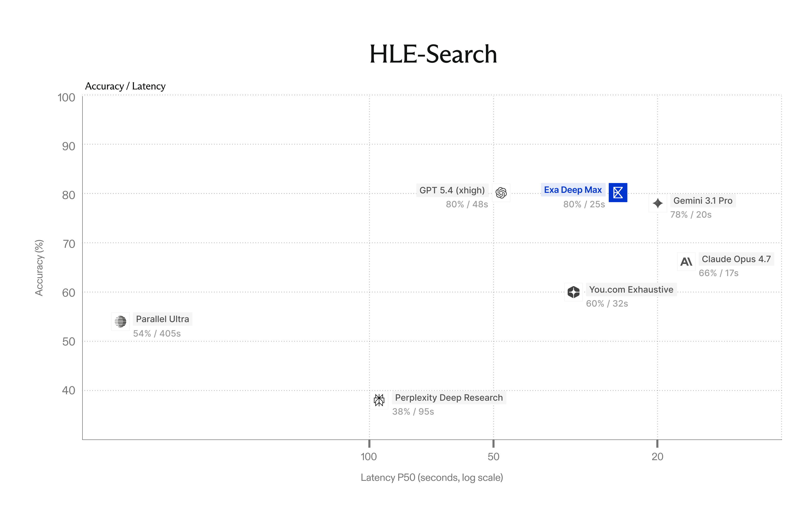The image size is (812, 517).
Task: Click the Perplexity logo icon
Action: pyautogui.click(x=379, y=400)
